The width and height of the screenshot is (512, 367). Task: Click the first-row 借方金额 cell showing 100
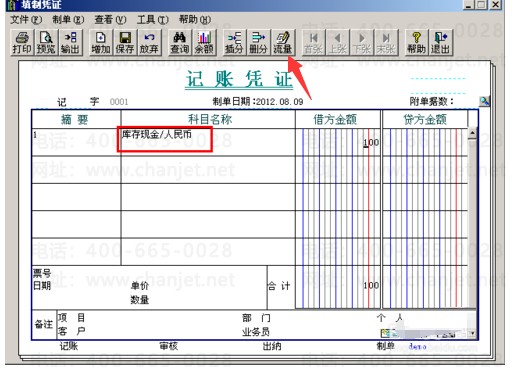coord(338,142)
